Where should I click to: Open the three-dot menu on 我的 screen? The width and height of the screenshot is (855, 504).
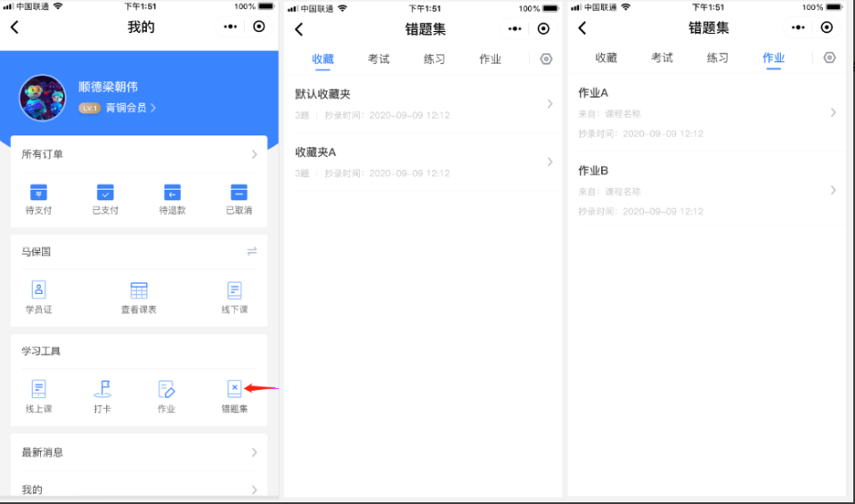tap(231, 27)
